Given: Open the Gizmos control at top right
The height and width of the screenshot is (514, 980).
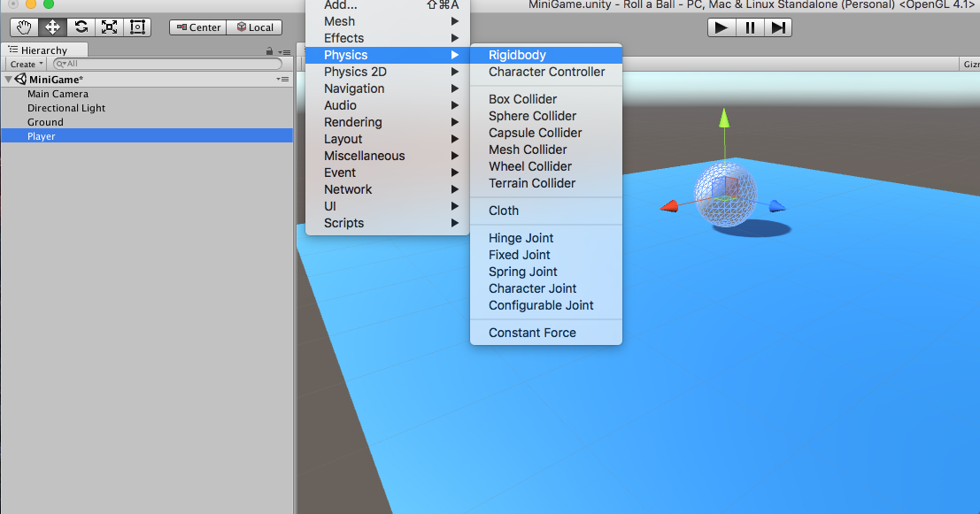Looking at the screenshot, I should [x=969, y=64].
